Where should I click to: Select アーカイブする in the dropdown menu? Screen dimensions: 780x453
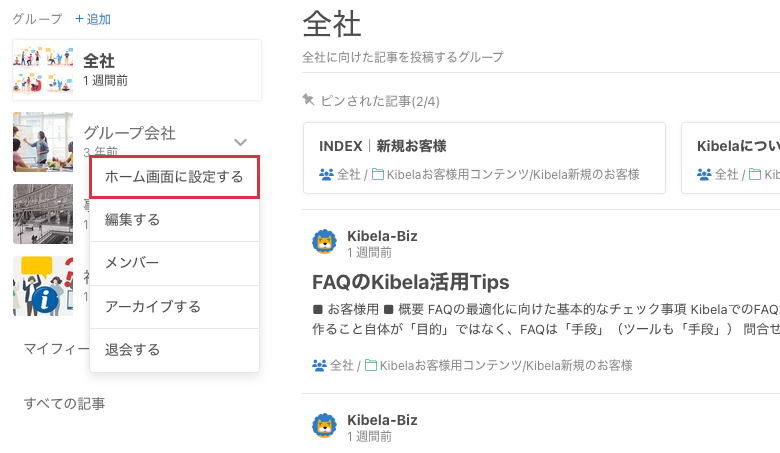tap(153, 306)
